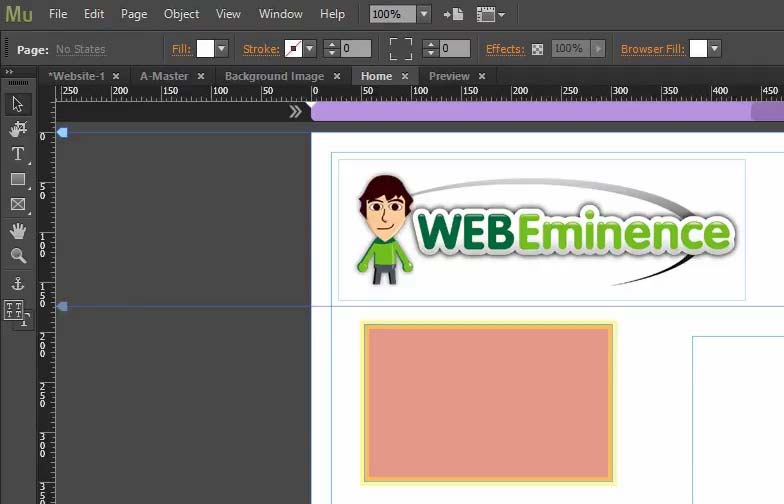Click the 100% zoom field
This screenshot has height=504, width=784.
click(x=393, y=14)
